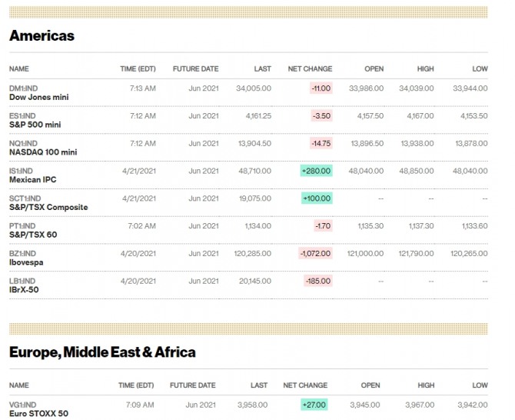
Task: Click the Dow Jones -11.00 change badge
Action: tap(321, 88)
